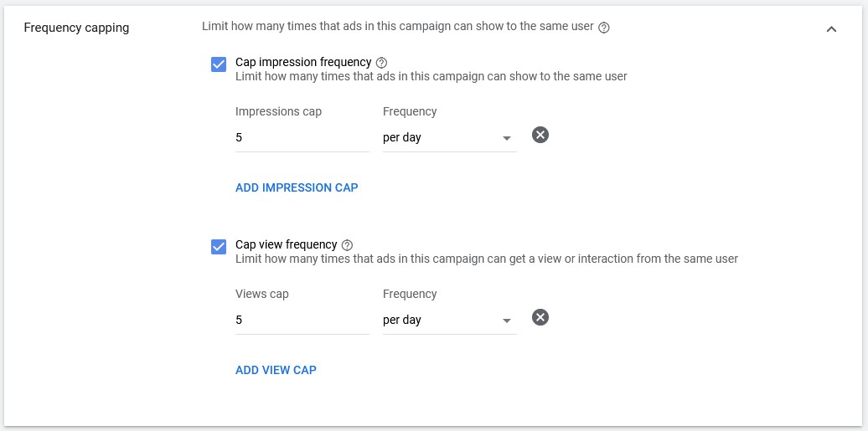868x431 pixels.
Task: Click the Frequency capping section title
Action: 76,28
